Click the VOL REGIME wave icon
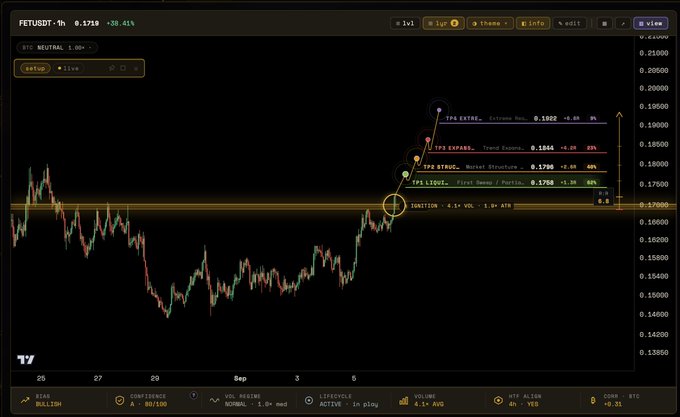Screen dimensions: 680x417 tap(214, 401)
